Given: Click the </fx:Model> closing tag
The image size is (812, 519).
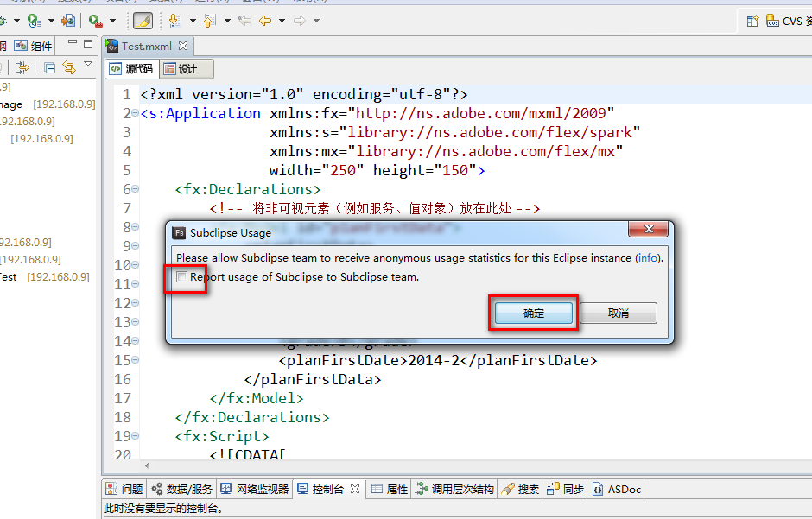Looking at the screenshot, I should click(x=257, y=398).
